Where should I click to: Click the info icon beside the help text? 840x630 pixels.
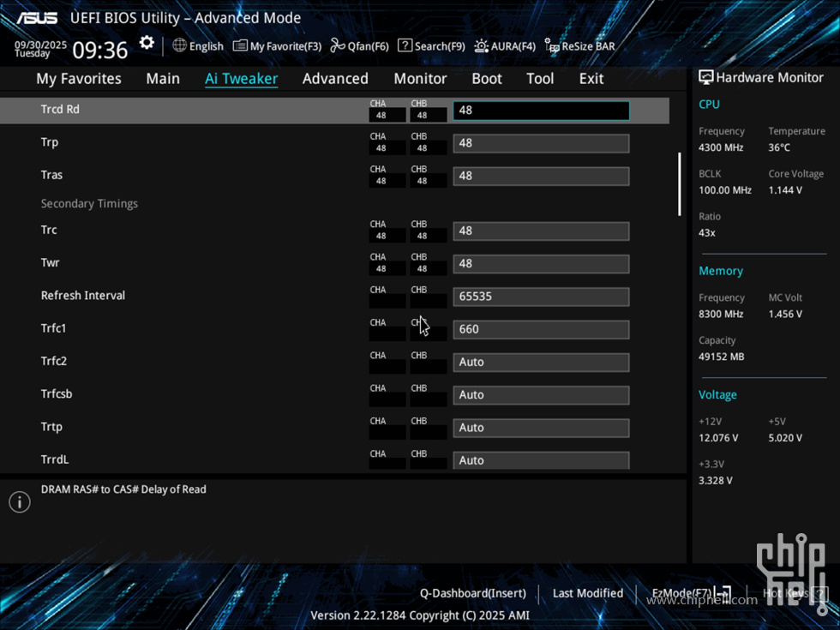[x=20, y=502]
